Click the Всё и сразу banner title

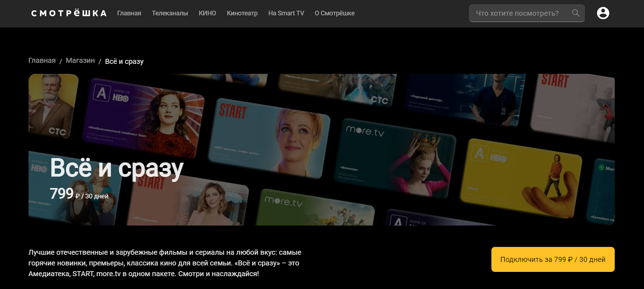pyautogui.click(x=117, y=168)
